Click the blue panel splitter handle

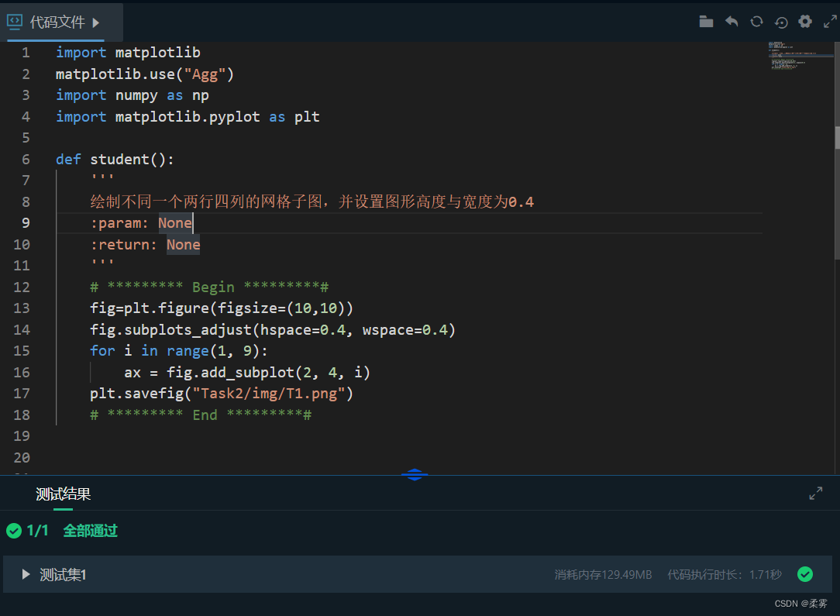click(415, 474)
